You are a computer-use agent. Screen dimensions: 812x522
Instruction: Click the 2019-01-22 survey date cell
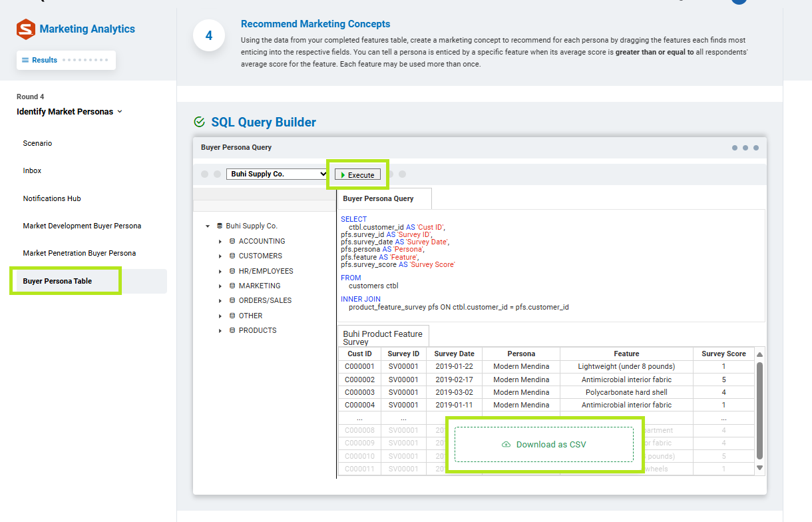tap(454, 366)
